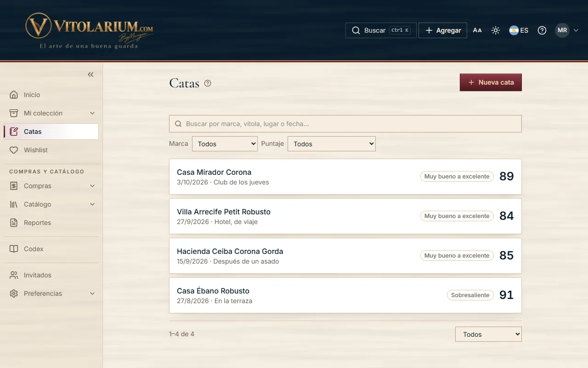
Task: Open the MR user account menu
Action: tap(566, 30)
